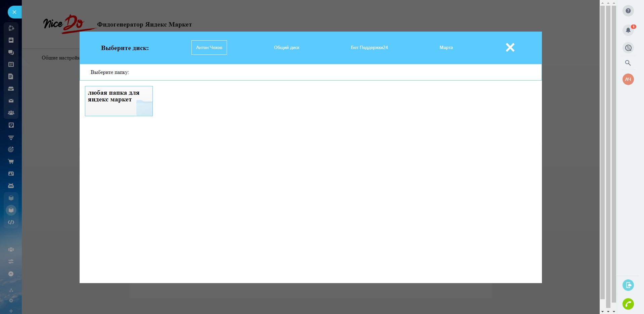Collapse the sidebar menu with the up-chevron icon

(x=11, y=274)
